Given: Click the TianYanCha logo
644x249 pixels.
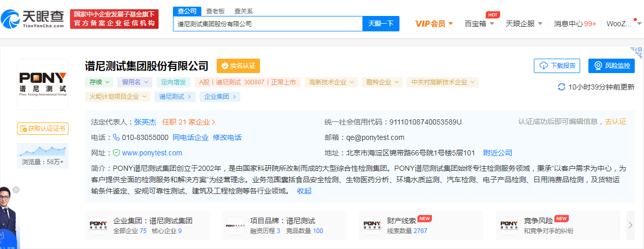Looking at the screenshot, I should 33,19.
